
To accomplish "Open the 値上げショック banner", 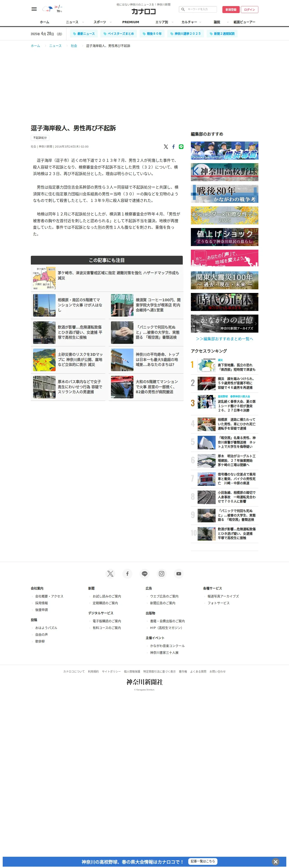I will [224, 237].
